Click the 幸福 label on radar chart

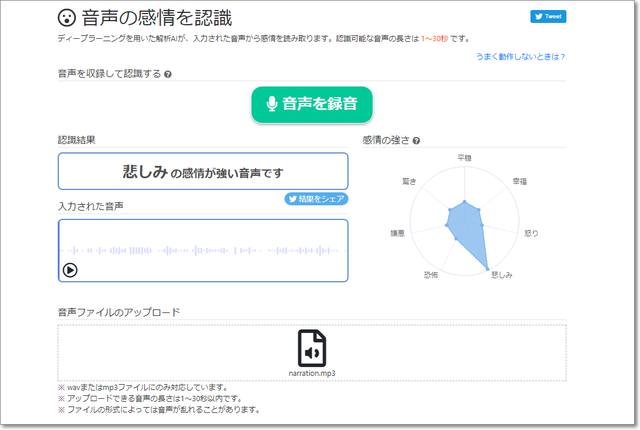pyautogui.click(x=519, y=181)
